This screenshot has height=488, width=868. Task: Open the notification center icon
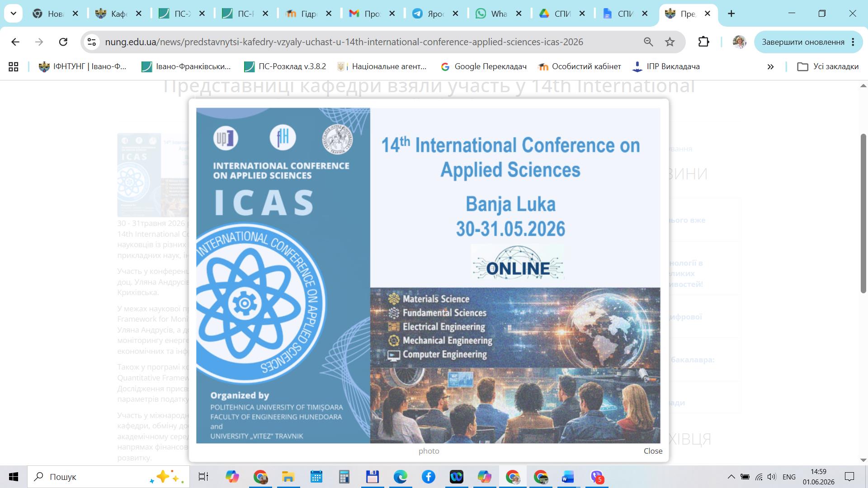pos(849,477)
